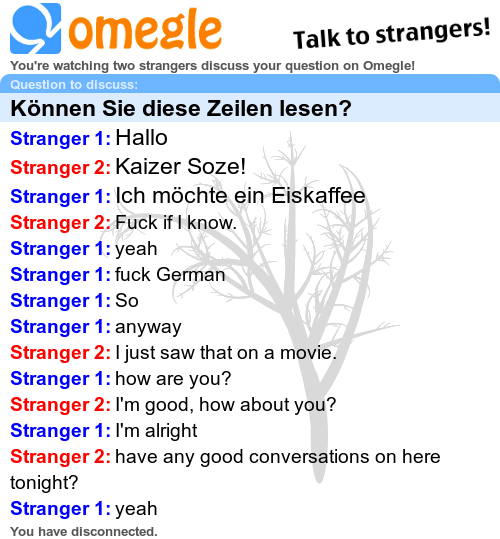Click the You have disconnected status text
The height and width of the screenshot is (539, 500).
(84, 531)
